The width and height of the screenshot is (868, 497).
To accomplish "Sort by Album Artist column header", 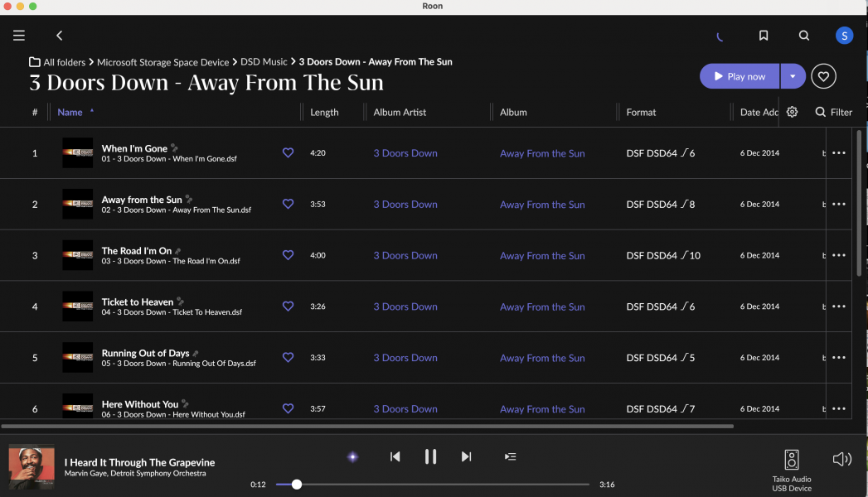I will [400, 112].
